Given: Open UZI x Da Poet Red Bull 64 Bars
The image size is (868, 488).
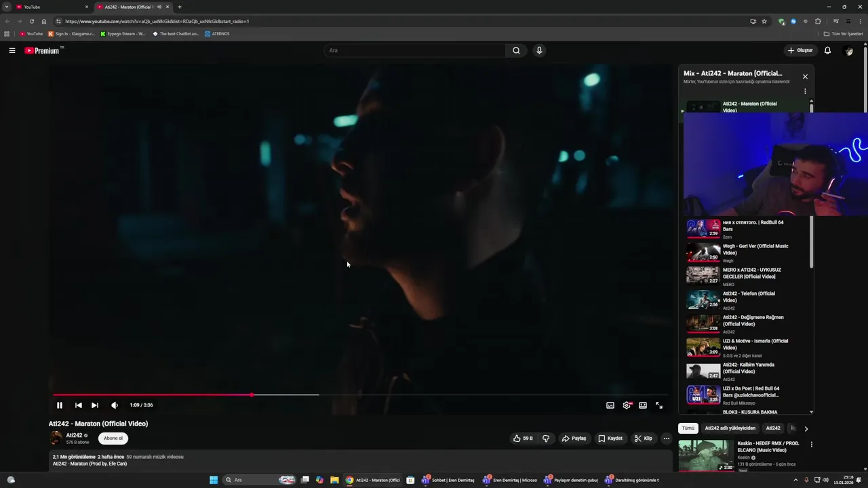Looking at the screenshot, I should [x=746, y=395].
